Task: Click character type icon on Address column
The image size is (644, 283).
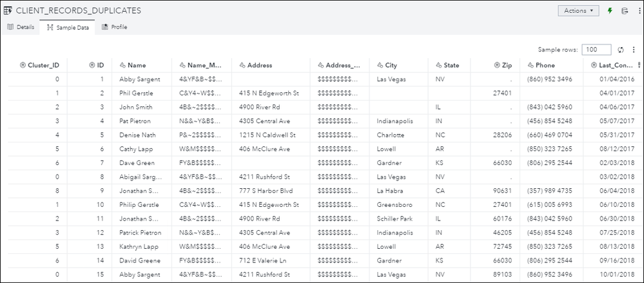Action: pyautogui.click(x=242, y=65)
